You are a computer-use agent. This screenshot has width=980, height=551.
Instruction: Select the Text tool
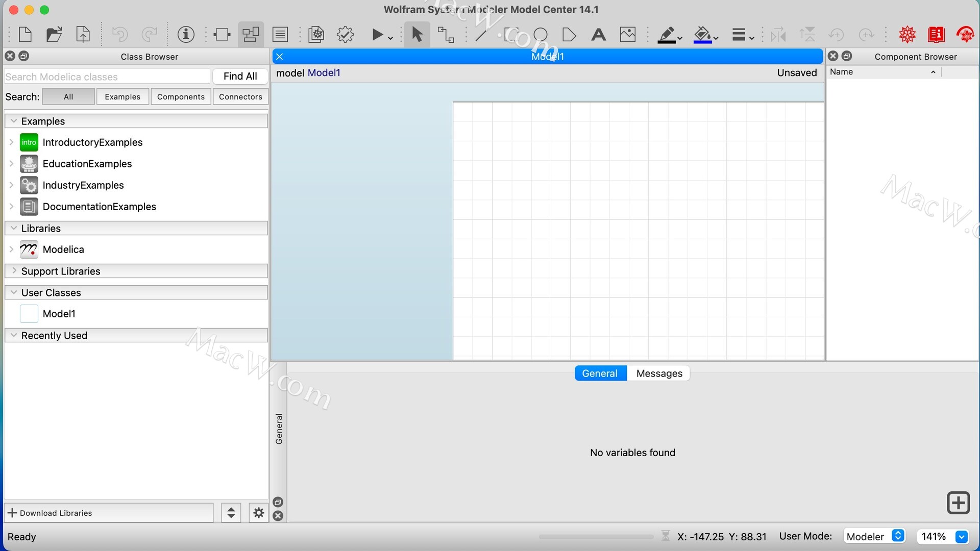[598, 35]
